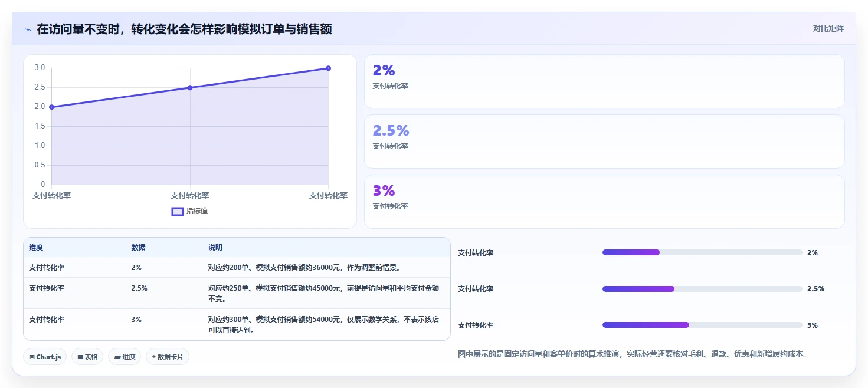Screen dimensions: 868x388
Task: Click the icon inside the Chart.js chip
Action: click(32, 357)
